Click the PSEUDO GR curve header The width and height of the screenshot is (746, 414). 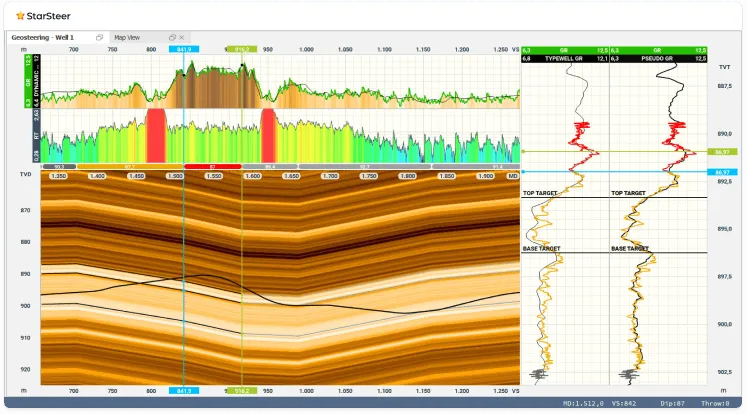(658, 59)
